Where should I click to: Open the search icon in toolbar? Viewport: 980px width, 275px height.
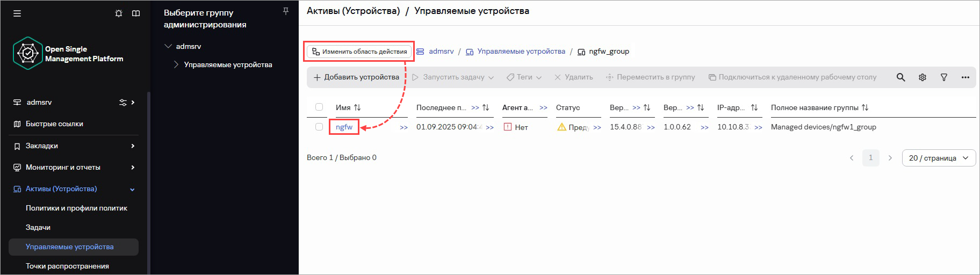[x=901, y=77]
